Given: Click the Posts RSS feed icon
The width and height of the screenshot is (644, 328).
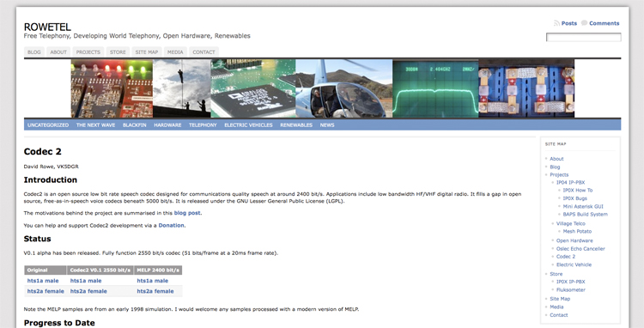Looking at the screenshot, I should point(556,23).
